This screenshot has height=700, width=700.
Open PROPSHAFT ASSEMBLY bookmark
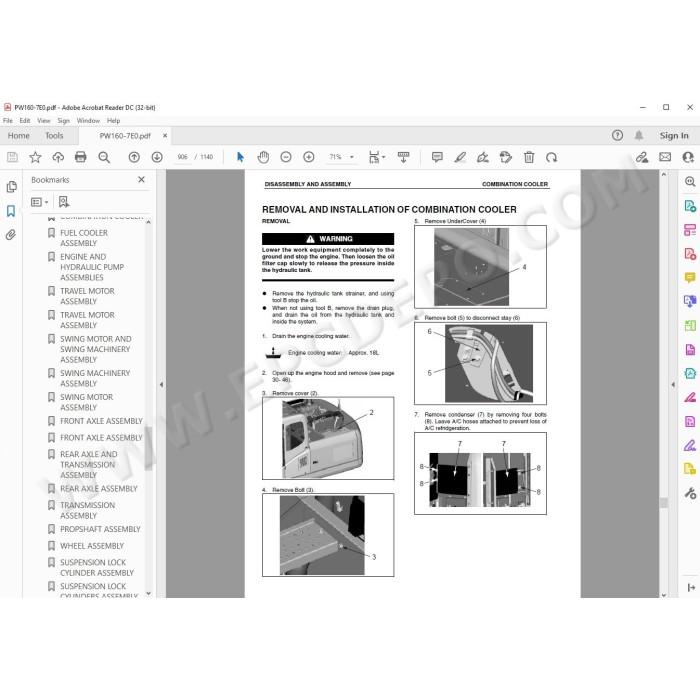click(100, 529)
